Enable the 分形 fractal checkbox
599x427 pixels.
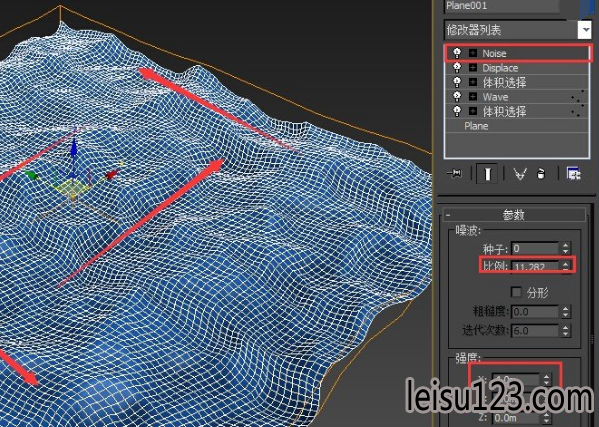pyautogui.click(x=516, y=292)
